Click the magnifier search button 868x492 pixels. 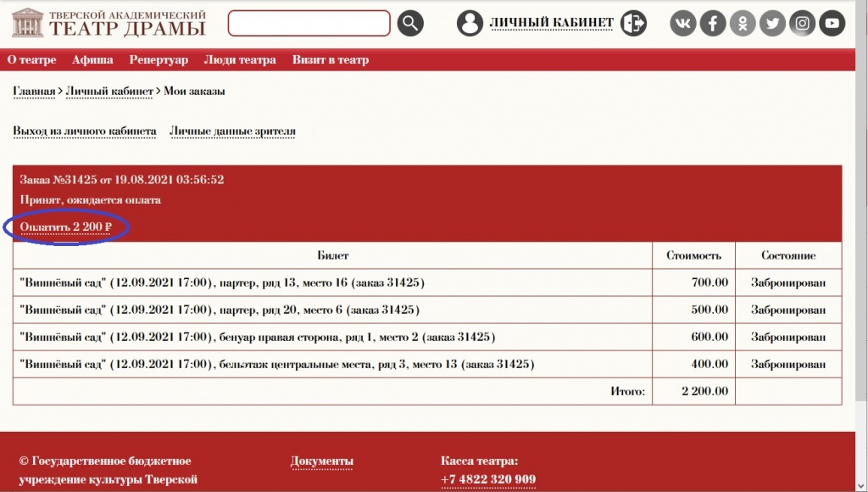[x=410, y=23]
